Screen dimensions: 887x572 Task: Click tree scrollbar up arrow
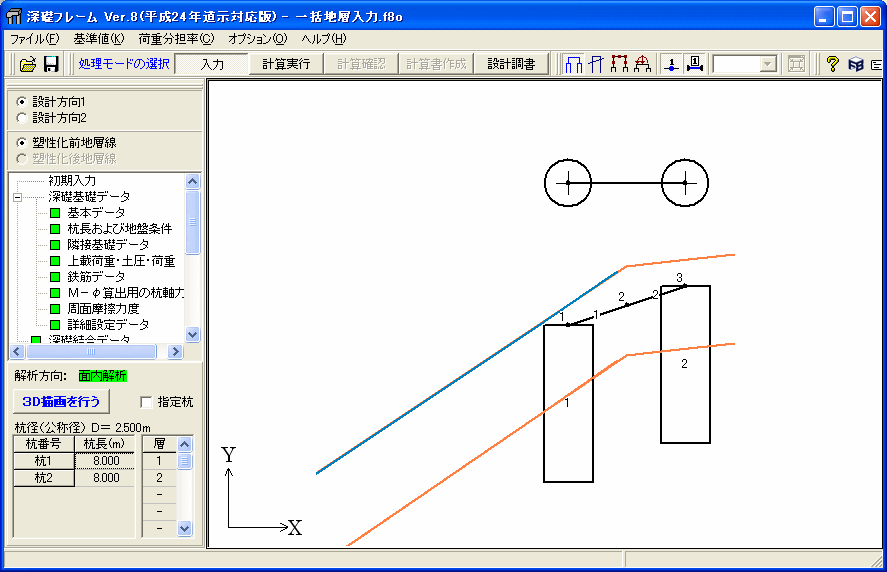click(x=192, y=182)
